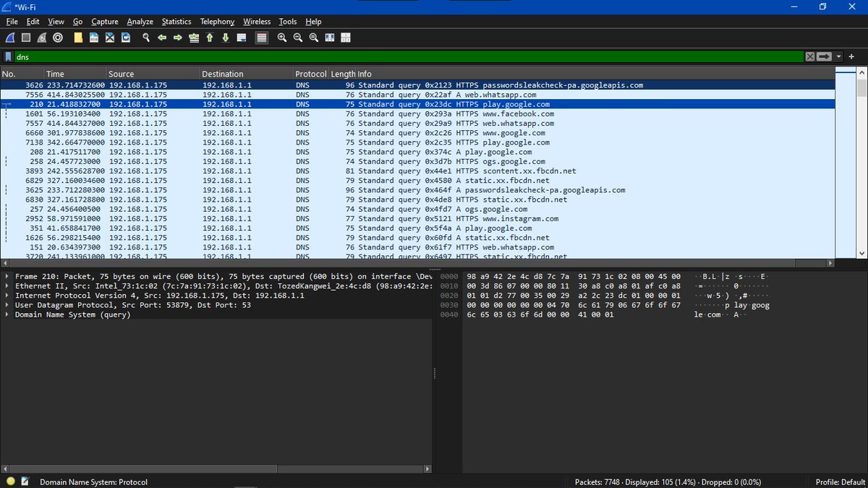Open the filter expression dropdown arrow

838,56
